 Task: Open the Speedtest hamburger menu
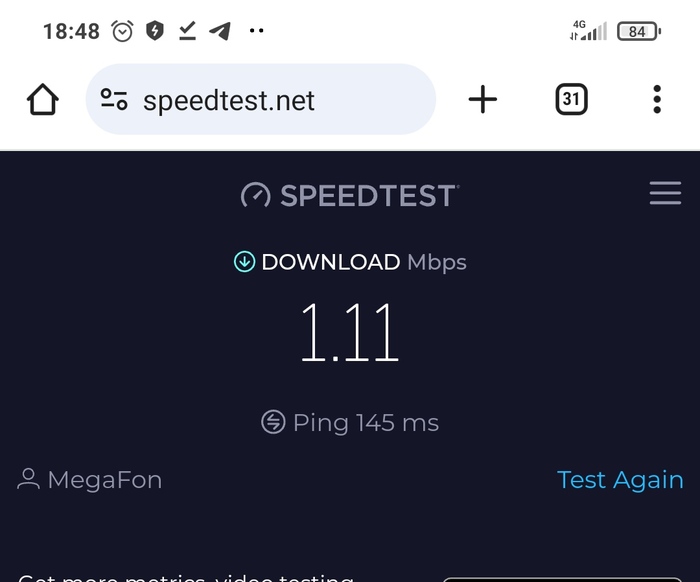pyautogui.click(x=665, y=193)
